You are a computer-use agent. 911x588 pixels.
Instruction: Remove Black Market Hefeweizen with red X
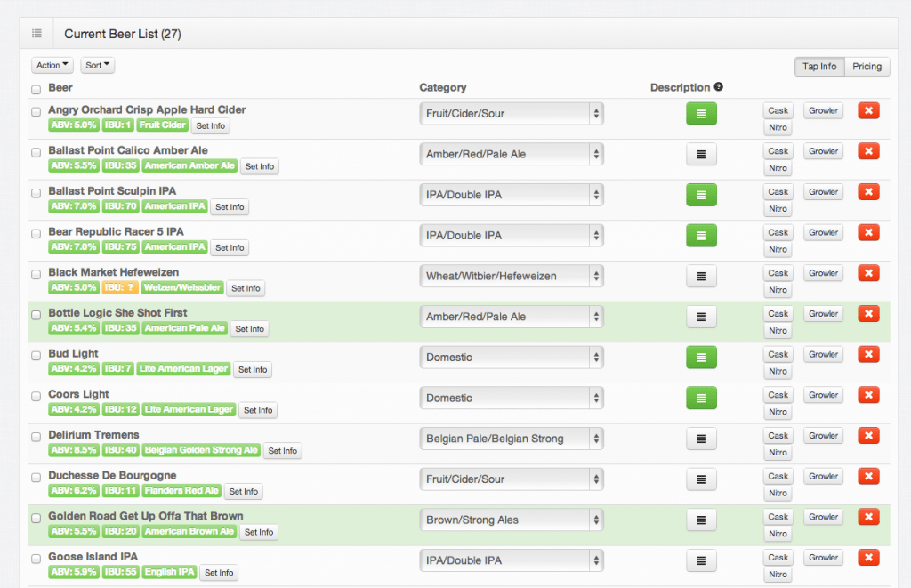point(868,273)
